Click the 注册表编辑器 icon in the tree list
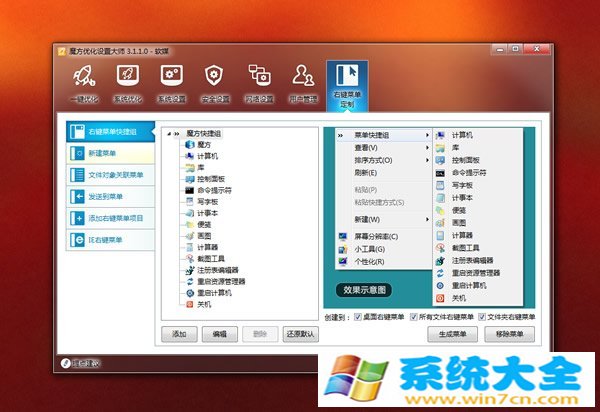600x412 pixels. coord(190,270)
